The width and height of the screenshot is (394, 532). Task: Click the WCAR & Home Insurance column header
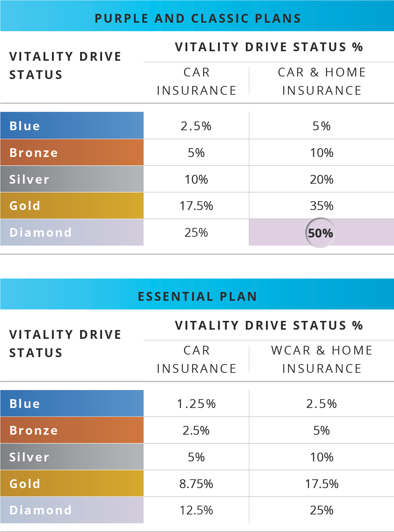click(322, 359)
